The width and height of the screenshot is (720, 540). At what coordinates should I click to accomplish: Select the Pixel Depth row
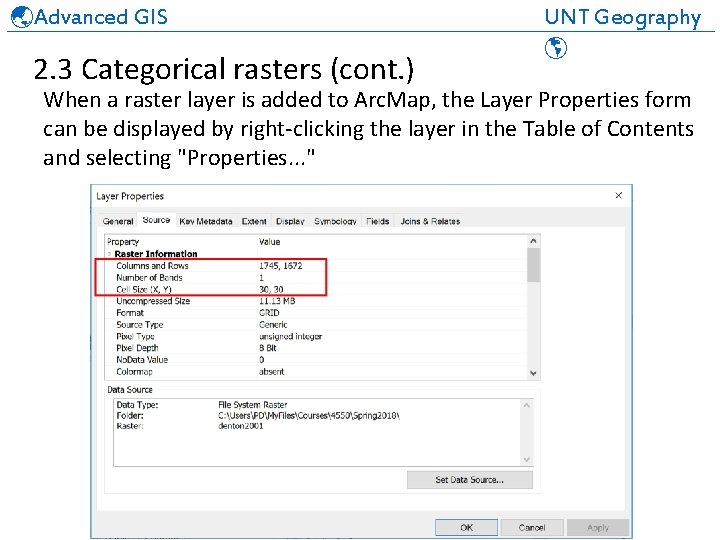pyautogui.click(x=315, y=348)
